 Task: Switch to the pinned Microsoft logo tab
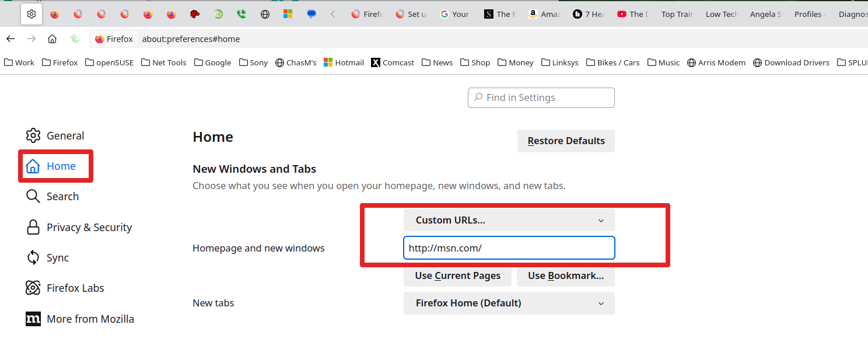click(288, 14)
